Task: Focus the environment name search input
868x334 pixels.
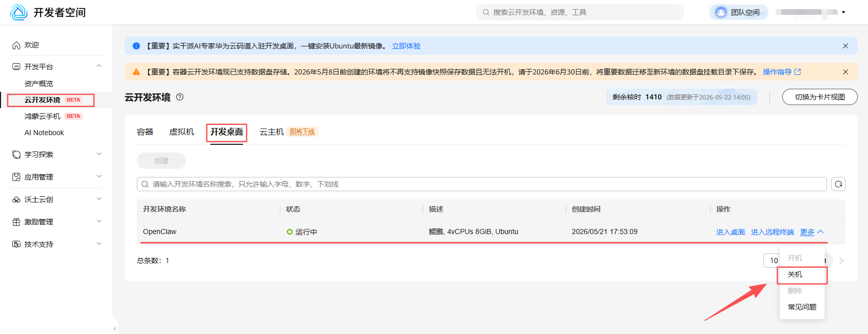Action: pyautogui.click(x=482, y=184)
